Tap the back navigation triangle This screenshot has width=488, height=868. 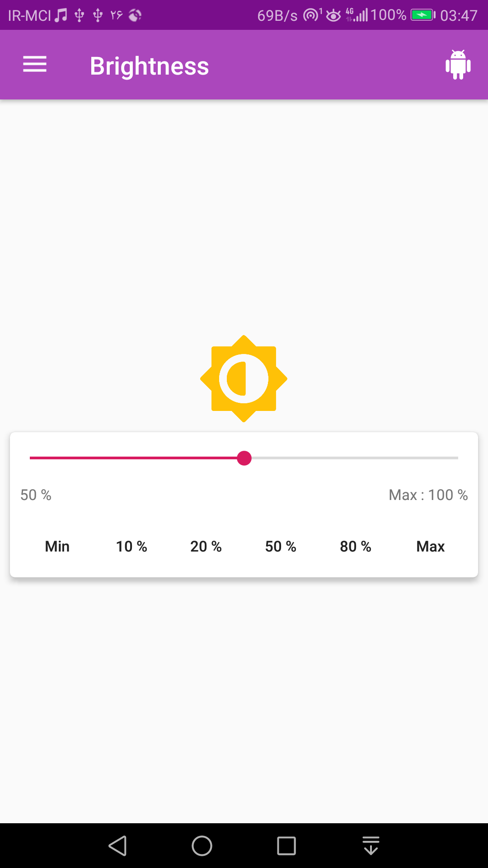tap(118, 846)
